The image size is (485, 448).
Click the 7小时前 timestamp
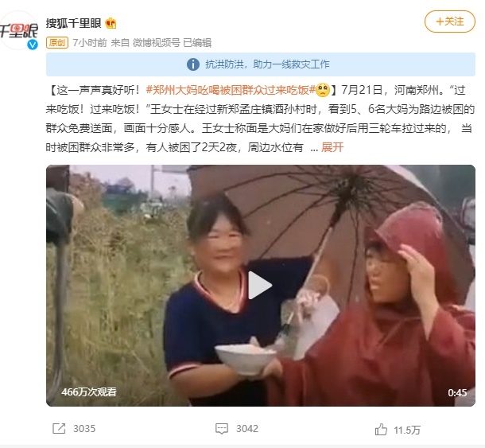coord(90,43)
